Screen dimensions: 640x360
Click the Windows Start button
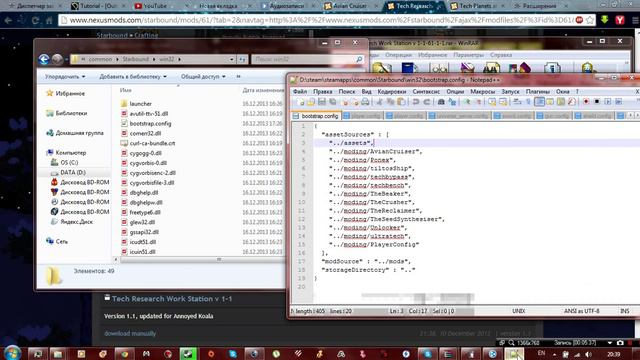pos(12,353)
